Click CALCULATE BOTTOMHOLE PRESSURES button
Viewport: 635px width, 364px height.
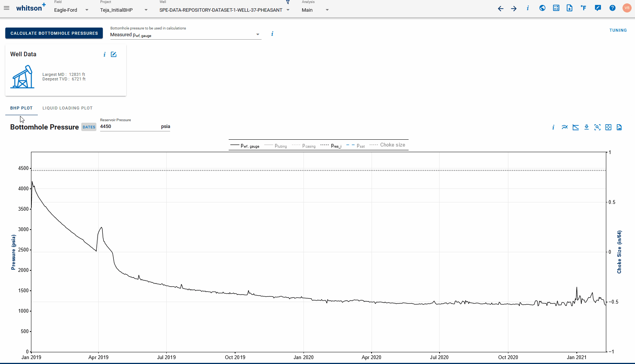(x=54, y=33)
